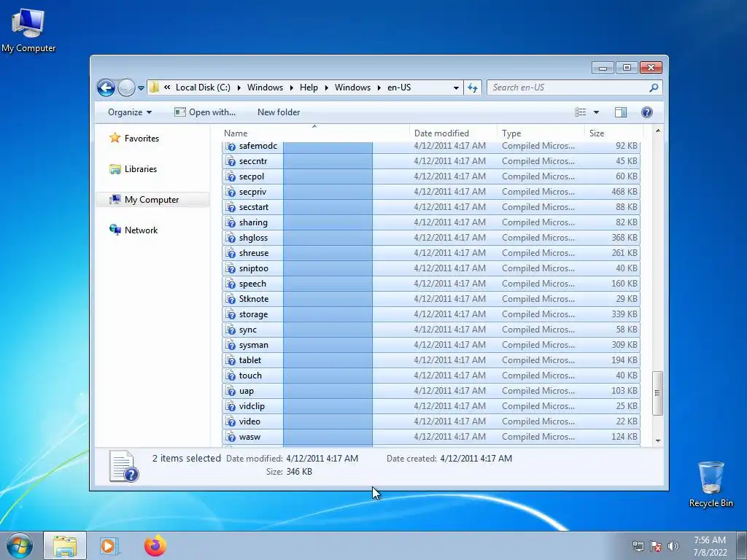Click the sysman file name
This screenshot has height=560, width=747.
pos(253,345)
